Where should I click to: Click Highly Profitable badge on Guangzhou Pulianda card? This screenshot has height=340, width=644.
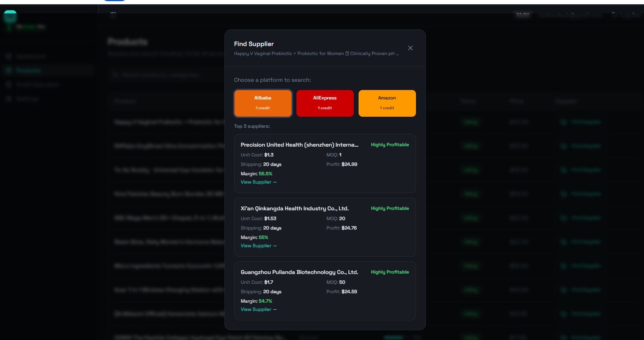pyautogui.click(x=390, y=272)
